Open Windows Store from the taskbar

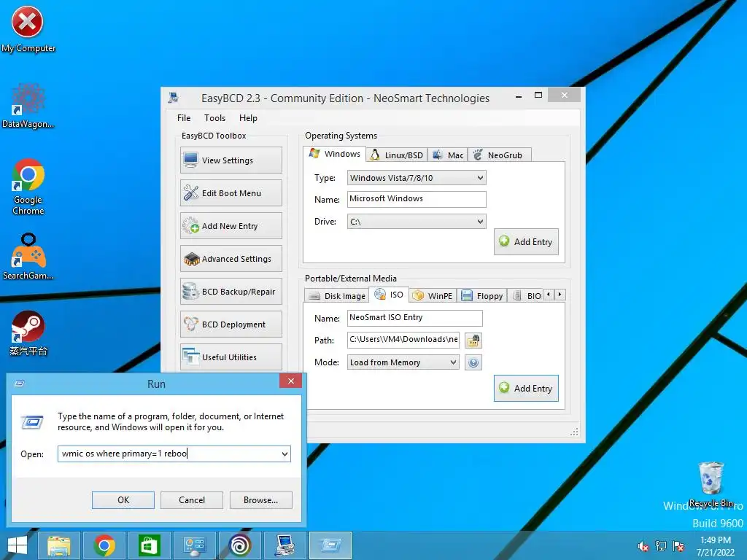point(149,545)
